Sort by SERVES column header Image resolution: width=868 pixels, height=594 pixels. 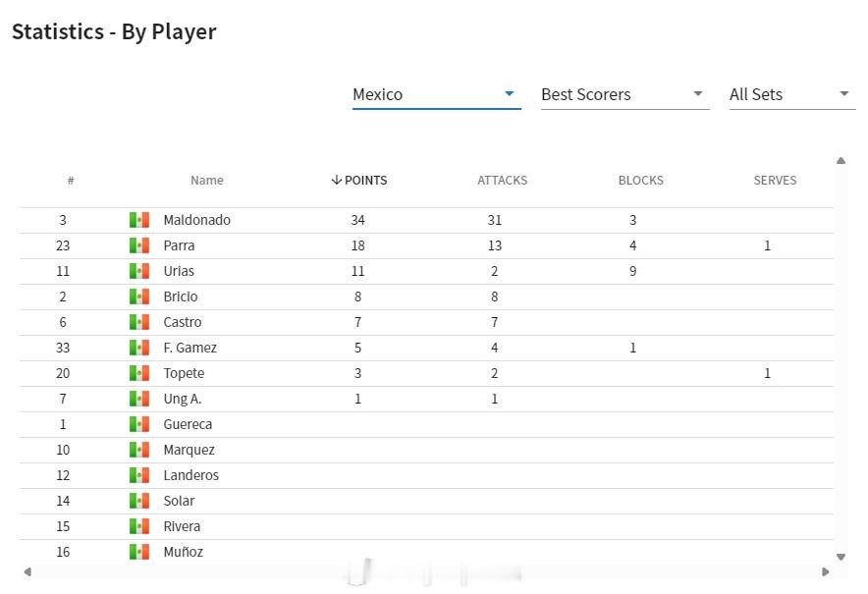[x=775, y=181]
